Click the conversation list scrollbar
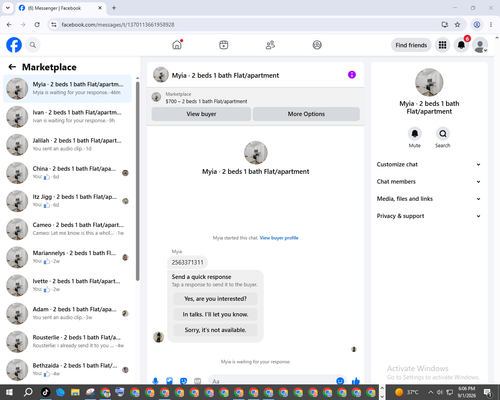 [137, 182]
